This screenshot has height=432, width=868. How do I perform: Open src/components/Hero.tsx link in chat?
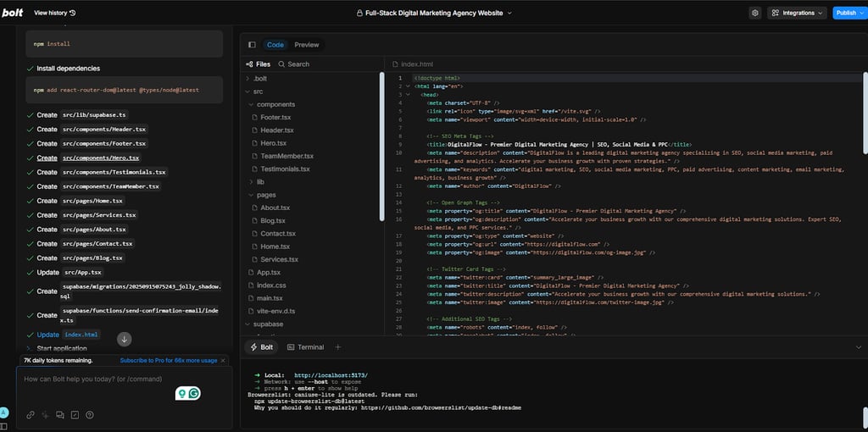click(x=100, y=158)
